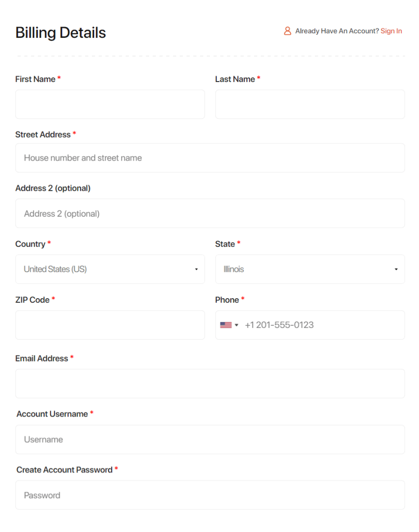
Task: Select the ZIP Code text field
Action: [110, 325]
